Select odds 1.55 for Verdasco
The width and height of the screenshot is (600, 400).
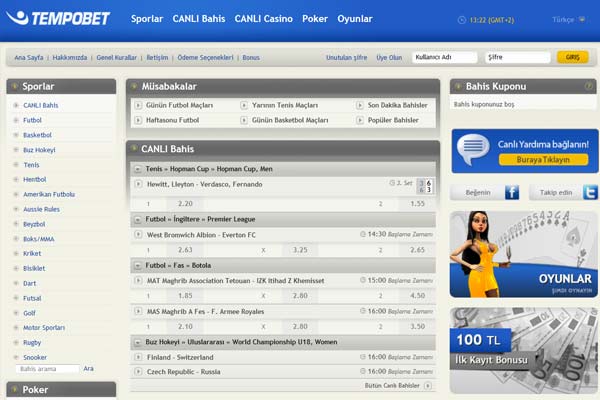(417, 204)
